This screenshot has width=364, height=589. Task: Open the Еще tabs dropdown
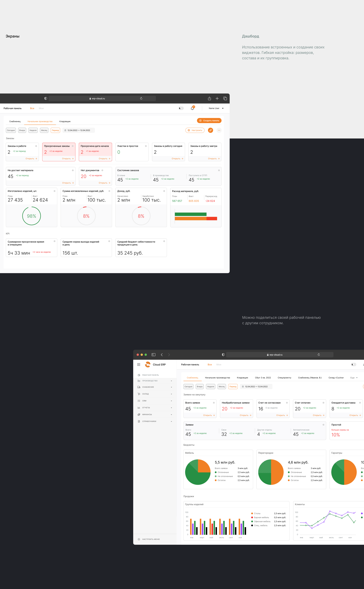point(354,378)
